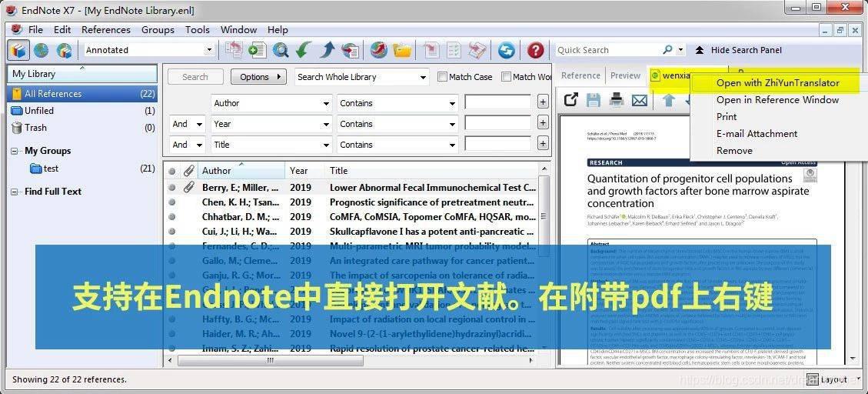
Task: Open the References menu
Action: [x=105, y=30]
